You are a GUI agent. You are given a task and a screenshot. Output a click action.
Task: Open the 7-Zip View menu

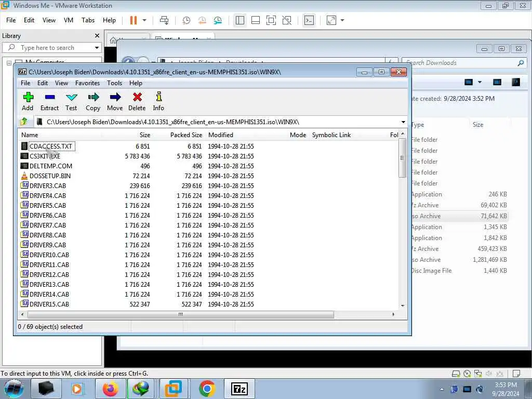click(61, 83)
